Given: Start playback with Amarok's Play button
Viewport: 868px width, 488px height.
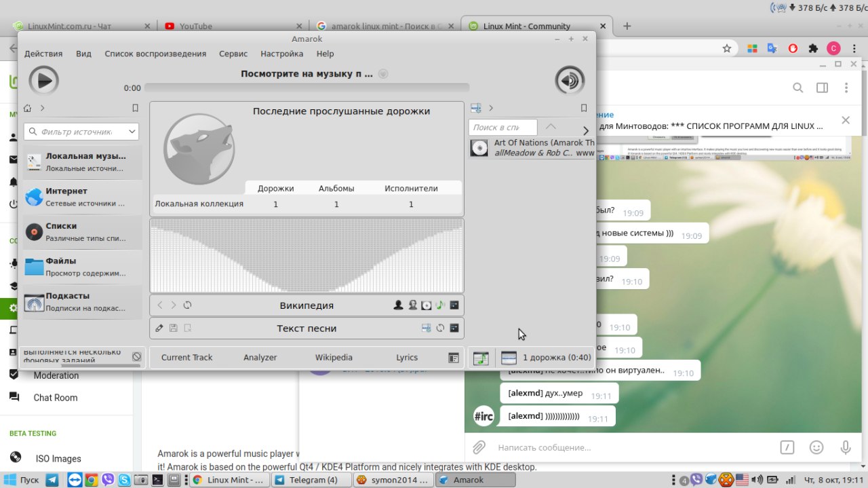Looking at the screenshot, I should [x=43, y=81].
